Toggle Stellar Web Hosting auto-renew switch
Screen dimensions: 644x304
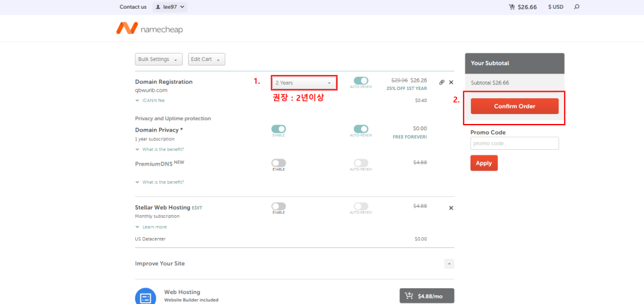tap(361, 206)
